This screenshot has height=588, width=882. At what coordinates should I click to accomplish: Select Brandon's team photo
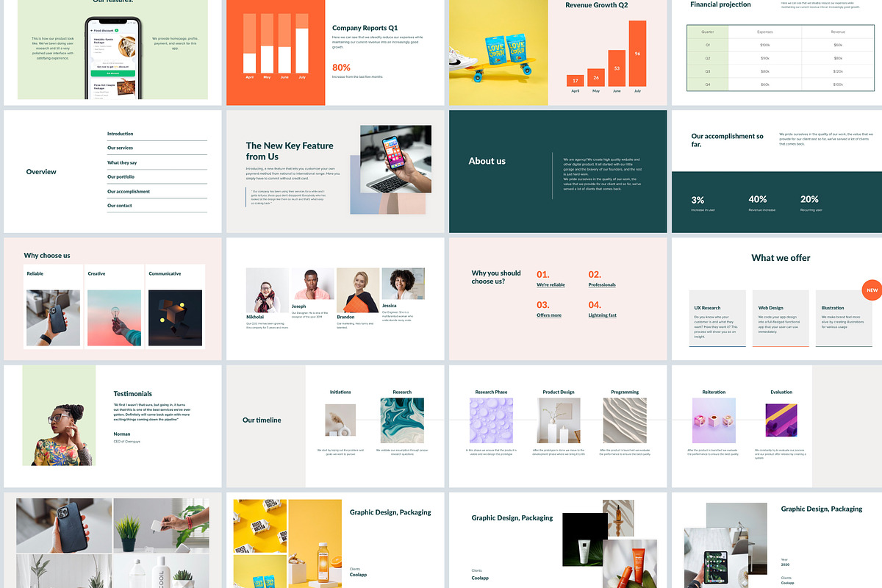click(x=358, y=290)
